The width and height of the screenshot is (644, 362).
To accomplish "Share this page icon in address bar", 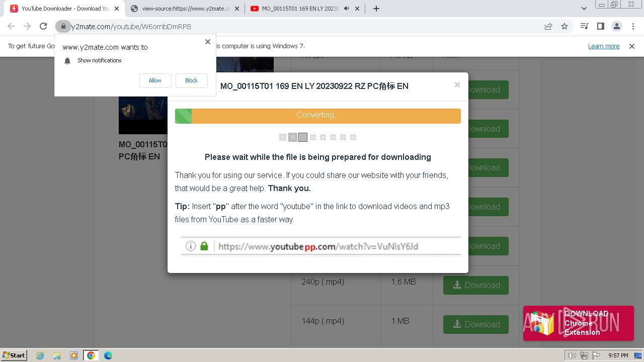I will (x=548, y=26).
